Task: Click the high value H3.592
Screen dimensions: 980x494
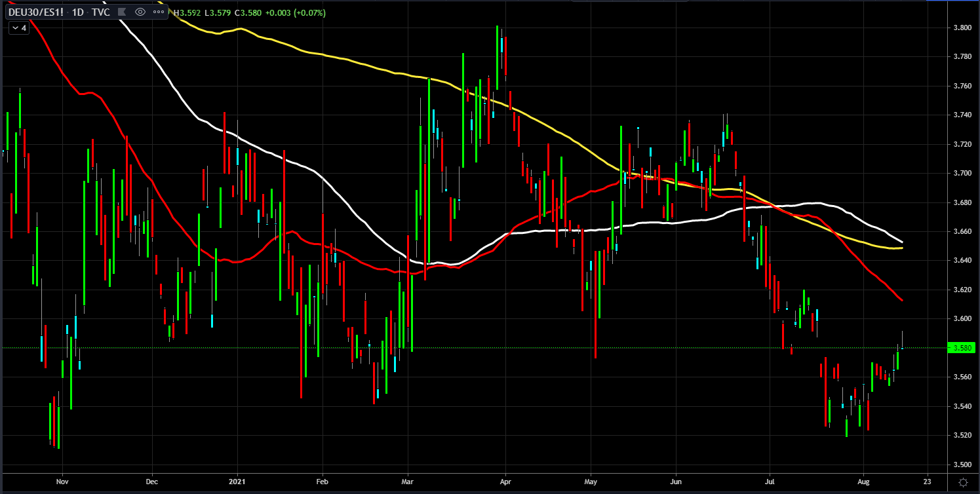Action: point(187,12)
